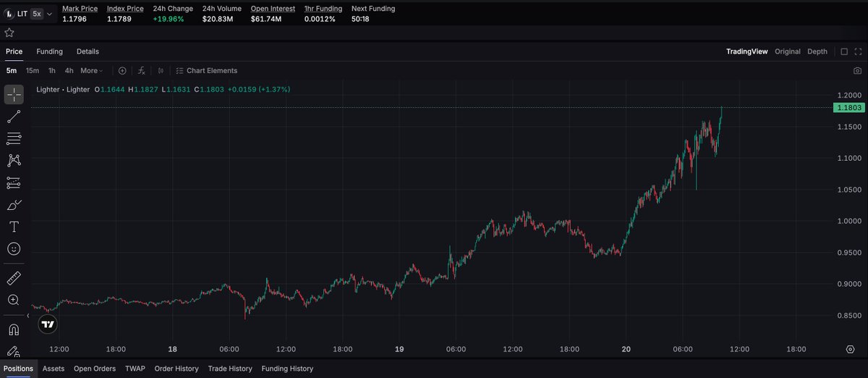868x378 pixels.
Task: Open the Trade History tab
Action: click(x=230, y=369)
